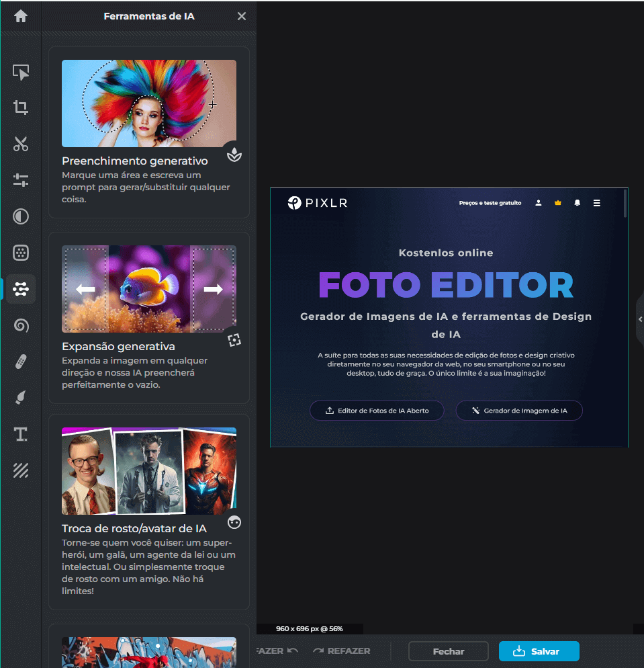
Task: Open the hamburger menu in canvas image
Action: (597, 203)
